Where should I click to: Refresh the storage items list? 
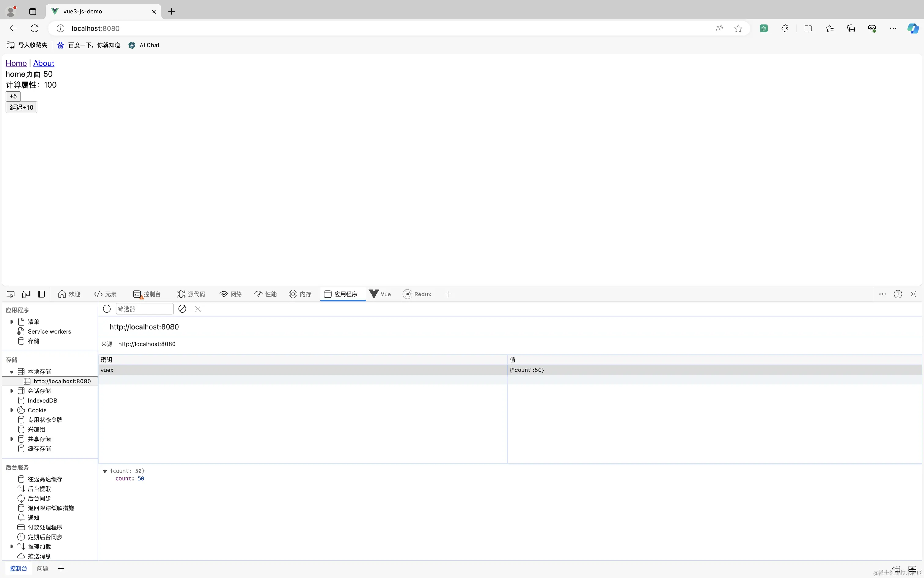107,309
